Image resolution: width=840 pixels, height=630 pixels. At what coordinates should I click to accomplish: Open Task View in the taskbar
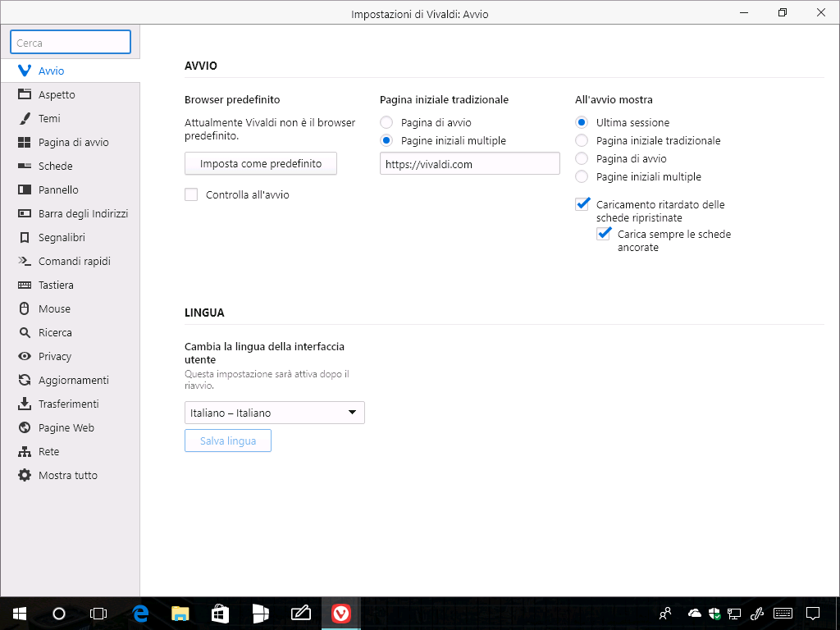pyautogui.click(x=98, y=614)
